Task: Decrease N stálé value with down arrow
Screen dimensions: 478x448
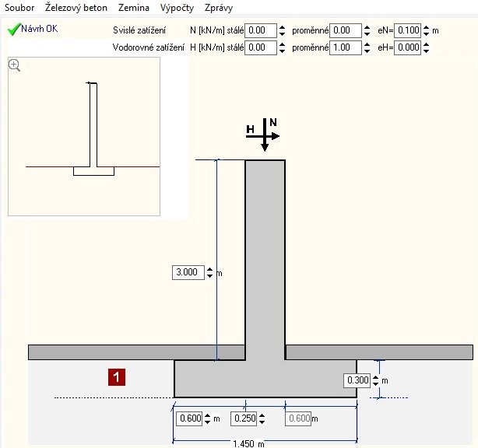Action: click(282, 33)
